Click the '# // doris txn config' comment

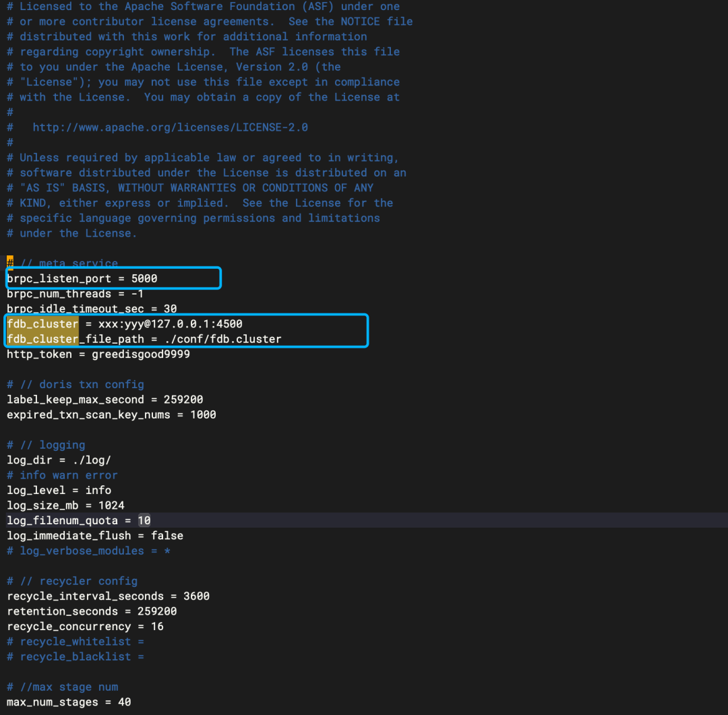click(75, 384)
